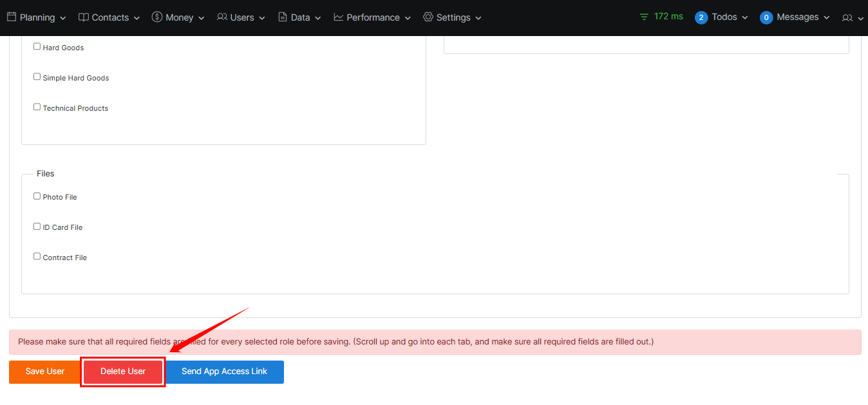Click the Data document icon
This screenshot has width=868, height=405.
(x=283, y=17)
